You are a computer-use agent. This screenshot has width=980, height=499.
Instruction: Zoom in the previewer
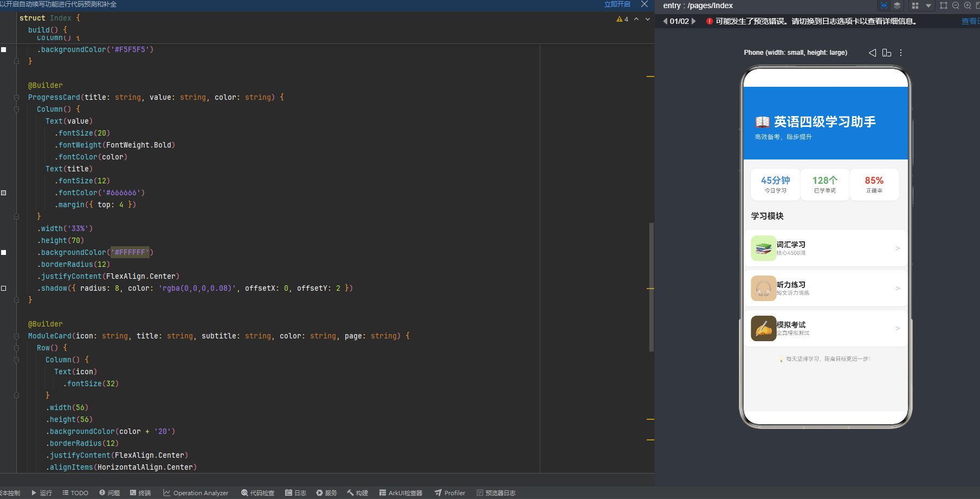tap(968, 5)
